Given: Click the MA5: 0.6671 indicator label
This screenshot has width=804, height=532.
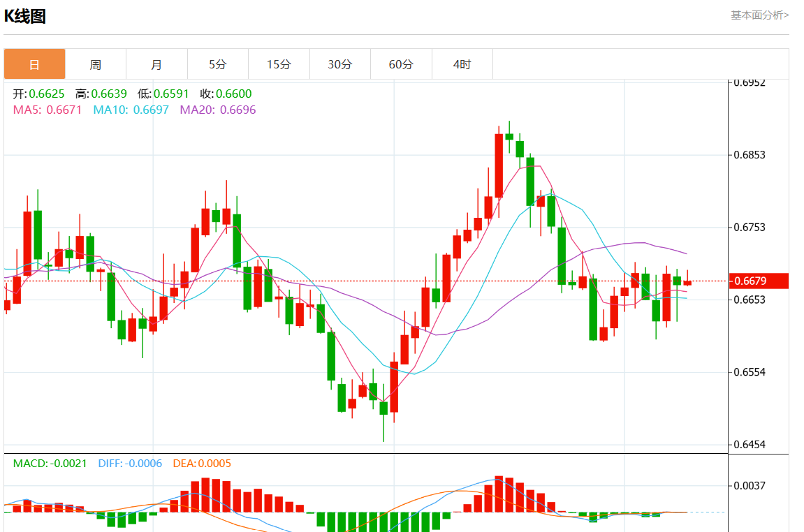Looking at the screenshot, I should pyautogui.click(x=47, y=110).
